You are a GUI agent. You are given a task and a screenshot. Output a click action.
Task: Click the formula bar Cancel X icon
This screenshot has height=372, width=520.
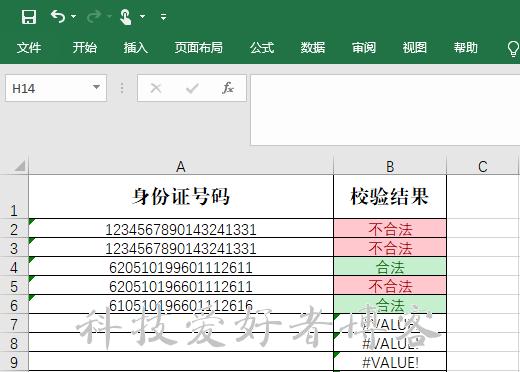click(x=156, y=88)
